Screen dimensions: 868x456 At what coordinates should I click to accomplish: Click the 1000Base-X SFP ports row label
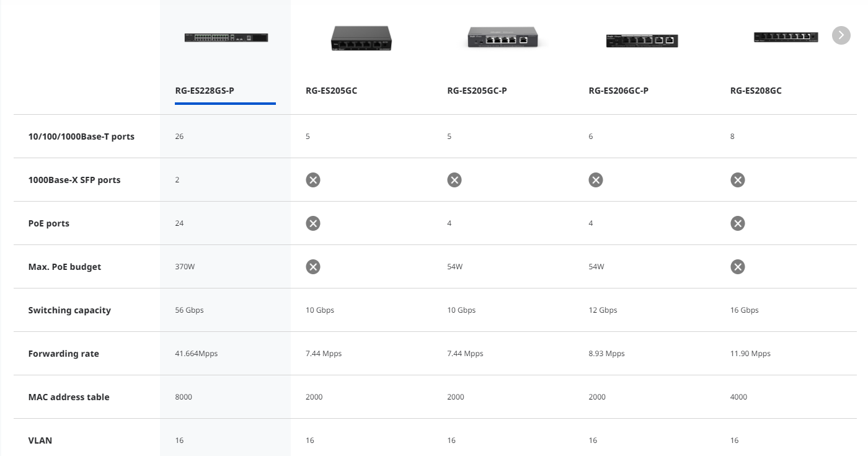click(74, 180)
